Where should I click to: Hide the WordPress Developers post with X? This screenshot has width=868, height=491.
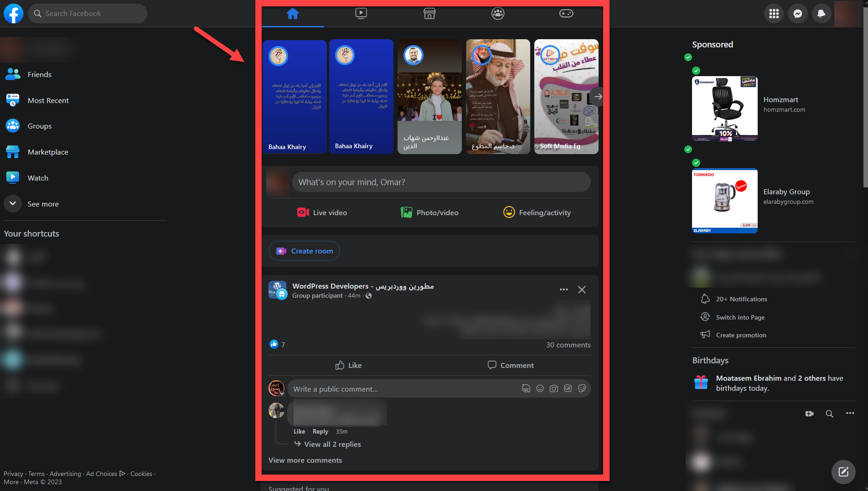tap(582, 289)
